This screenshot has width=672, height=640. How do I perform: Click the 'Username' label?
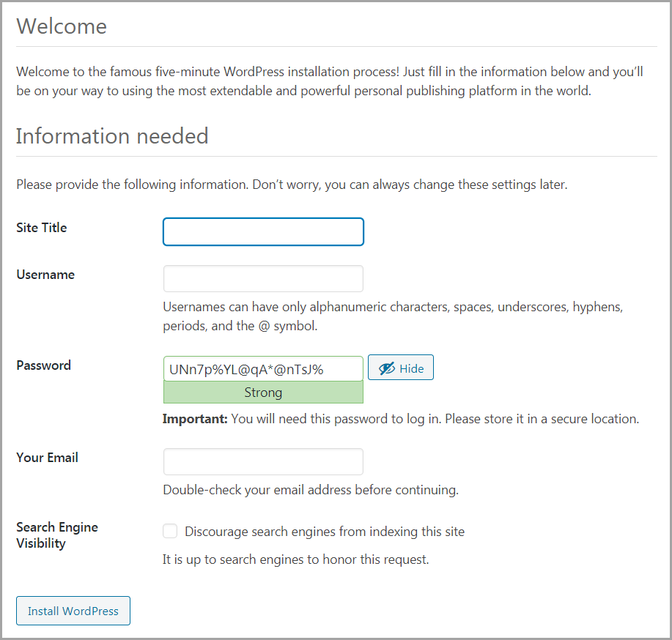tap(45, 275)
